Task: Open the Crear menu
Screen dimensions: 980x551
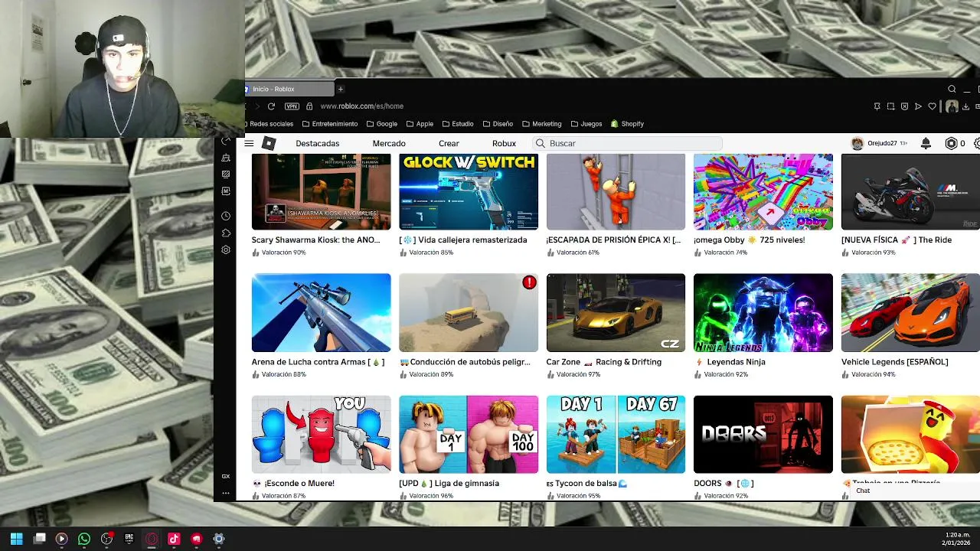Action: tap(449, 143)
